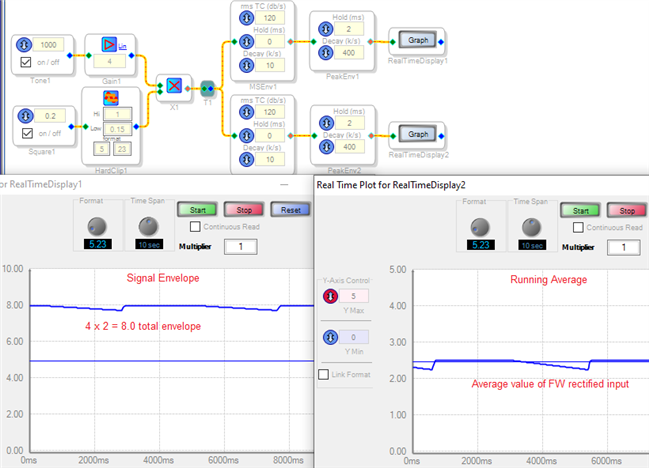Click PeakEnv2 Decay field showing 400
The height and width of the screenshot is (468, 649).
(349, 146)
